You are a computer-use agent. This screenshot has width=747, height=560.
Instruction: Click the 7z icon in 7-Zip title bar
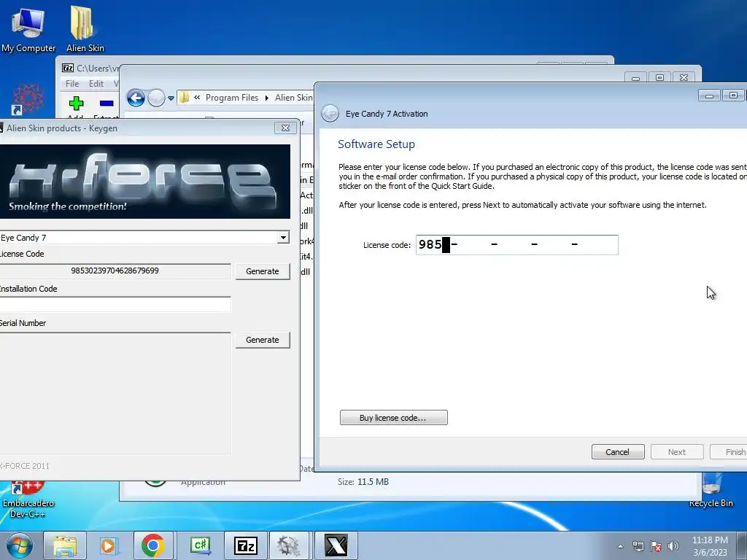coord(68,68)
